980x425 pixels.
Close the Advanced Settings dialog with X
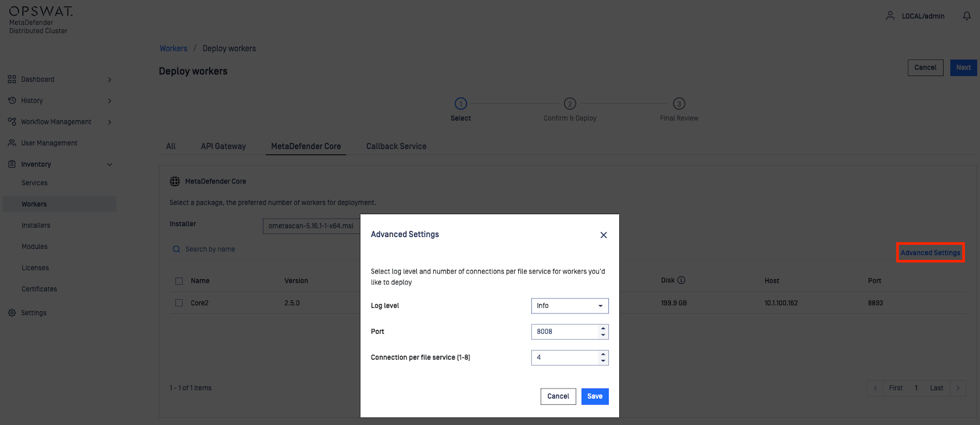(603, 235)
